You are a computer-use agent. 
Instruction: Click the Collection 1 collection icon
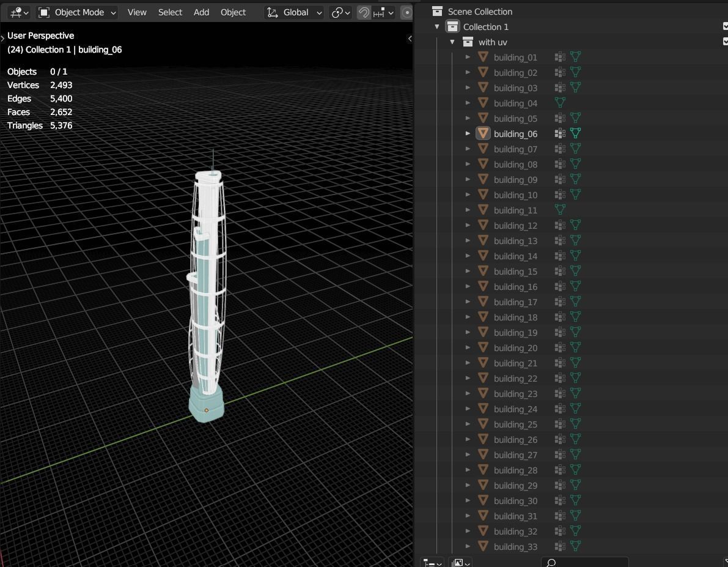(452, 26)
